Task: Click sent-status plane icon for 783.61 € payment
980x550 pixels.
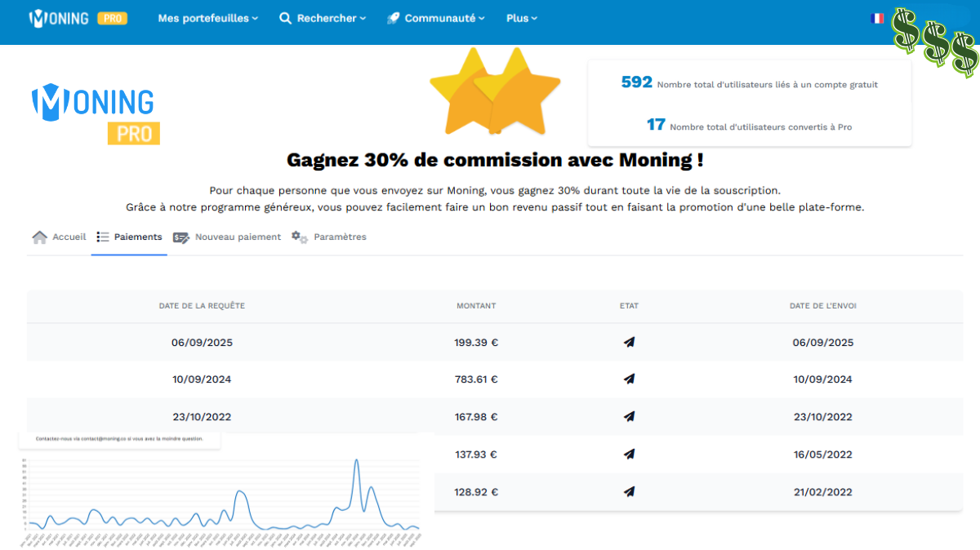Action: [x=629, y=379]
